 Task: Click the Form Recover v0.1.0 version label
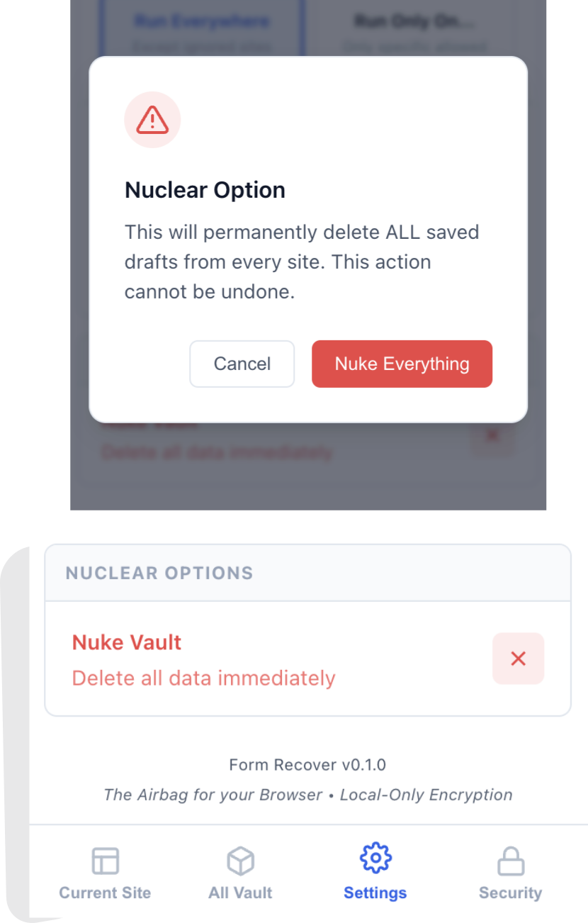(x=308, y=764)
